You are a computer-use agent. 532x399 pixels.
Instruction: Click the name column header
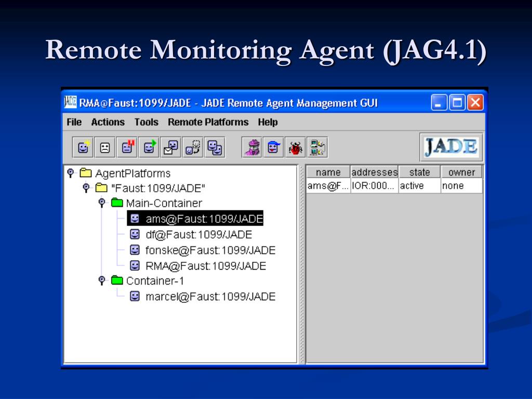tap(328, 172)
